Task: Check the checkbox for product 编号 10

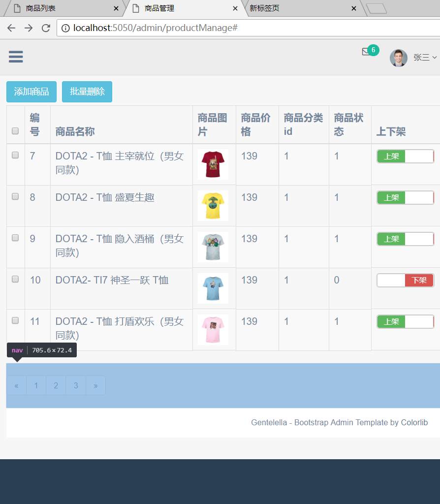Action: coord(15,280)
